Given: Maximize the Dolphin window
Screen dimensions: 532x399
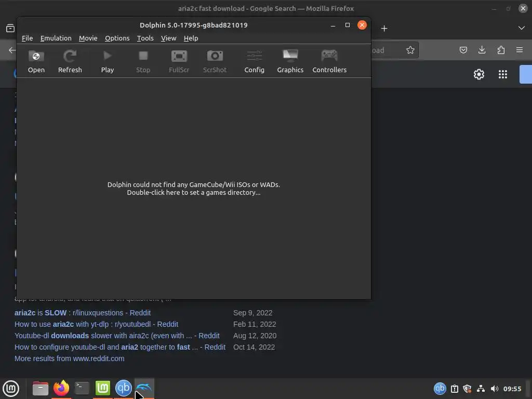Looking at the screenshot, I should [x=348, y=25].
